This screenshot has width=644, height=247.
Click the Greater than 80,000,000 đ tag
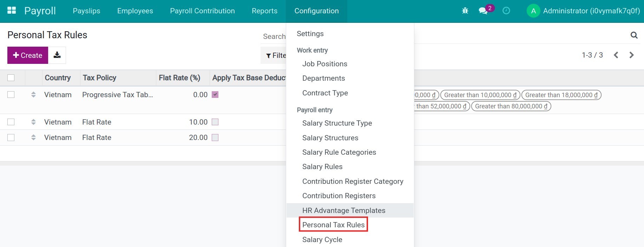point(511,106)
